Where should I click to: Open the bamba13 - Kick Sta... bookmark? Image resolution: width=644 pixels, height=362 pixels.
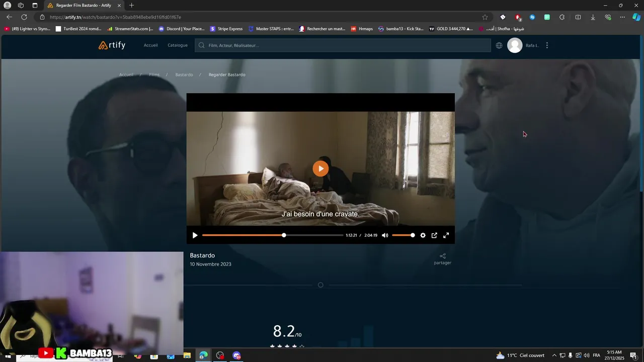(401, 29)
